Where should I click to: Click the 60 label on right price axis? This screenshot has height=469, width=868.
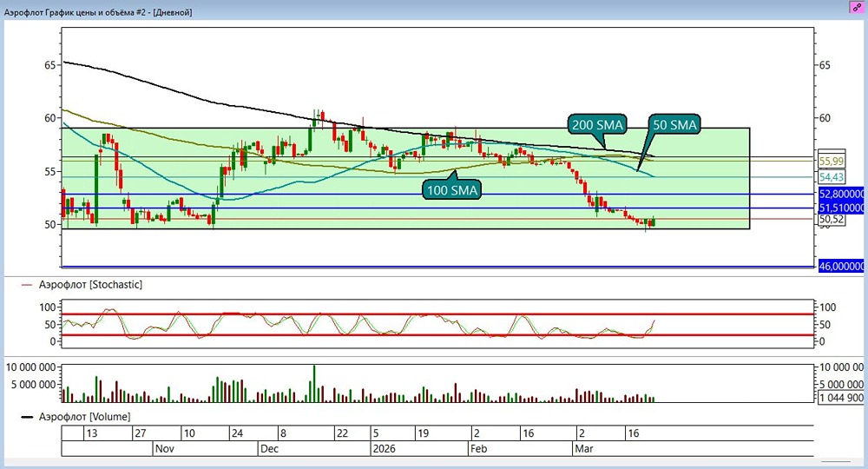(825, 118)
